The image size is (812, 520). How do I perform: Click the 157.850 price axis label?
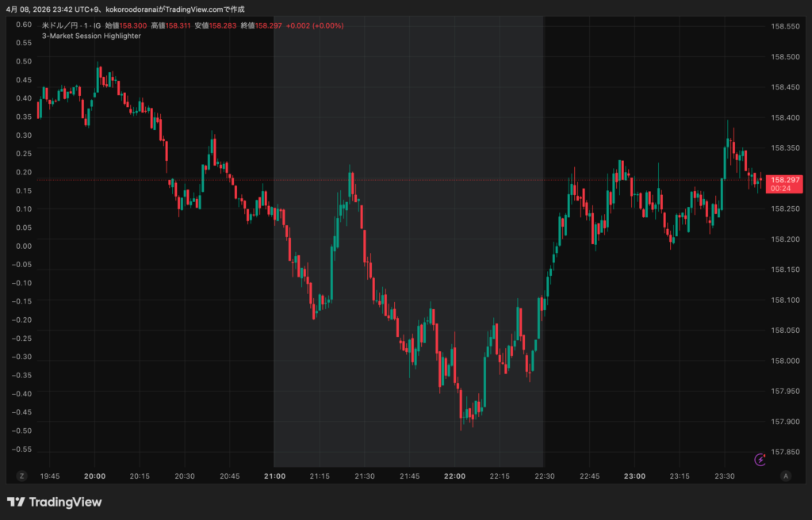784,452
